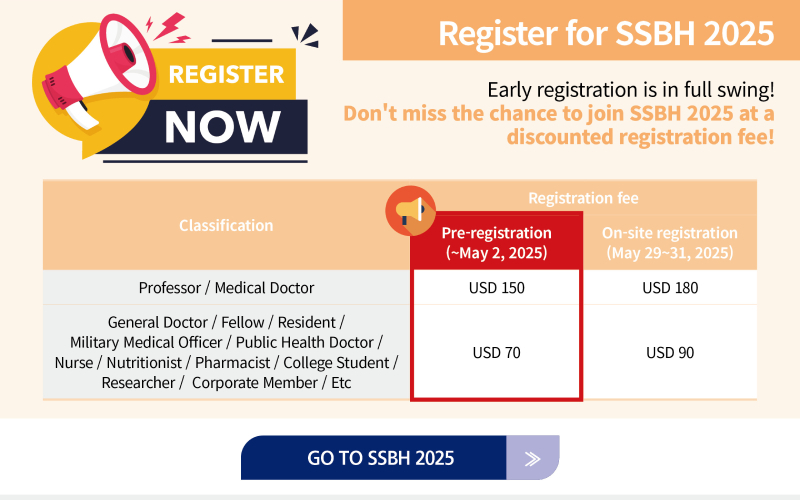This screenshot has height=500, width=800.
Task: Click the Registration fee header cell
Action: [x=583, y=197]
